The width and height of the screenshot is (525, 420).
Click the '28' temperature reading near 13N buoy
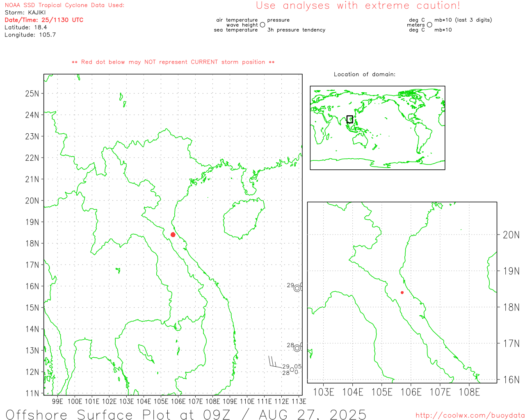290,345
